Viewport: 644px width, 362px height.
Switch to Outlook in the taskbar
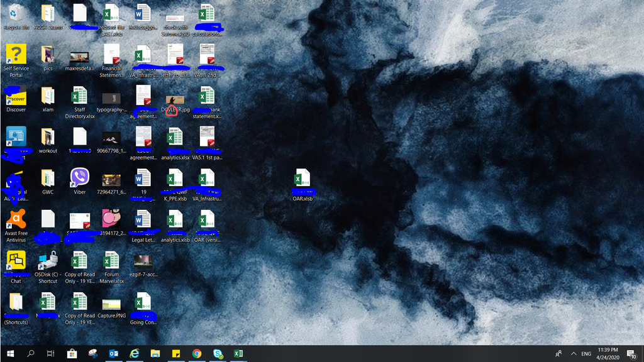114,353
